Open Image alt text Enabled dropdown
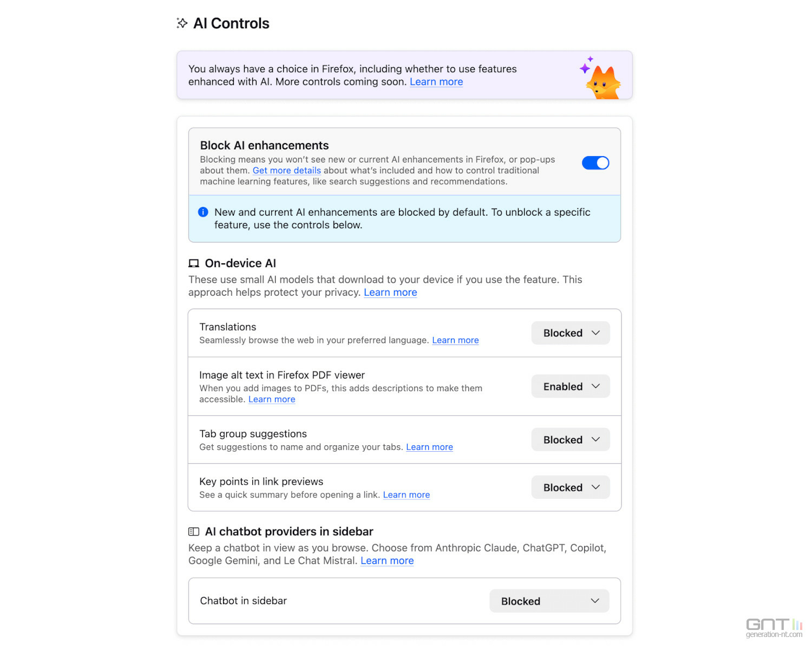This screenshot has height=650, width=812. click(x=571, y=387)
